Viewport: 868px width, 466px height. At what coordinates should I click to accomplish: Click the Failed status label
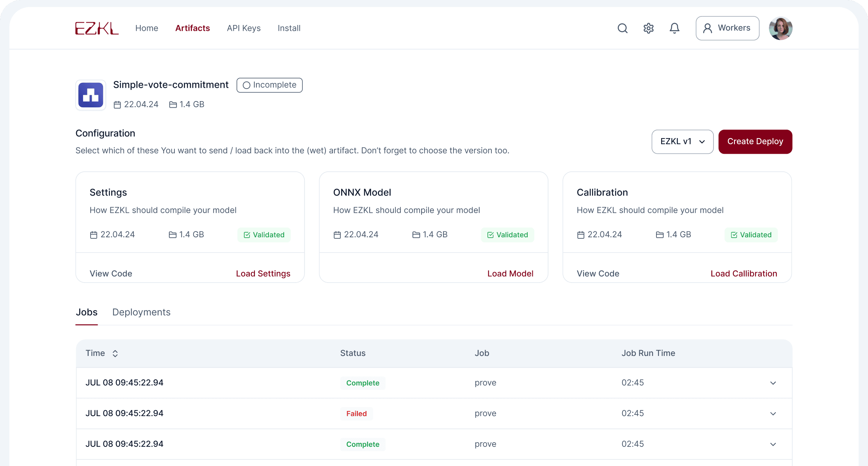356,414
